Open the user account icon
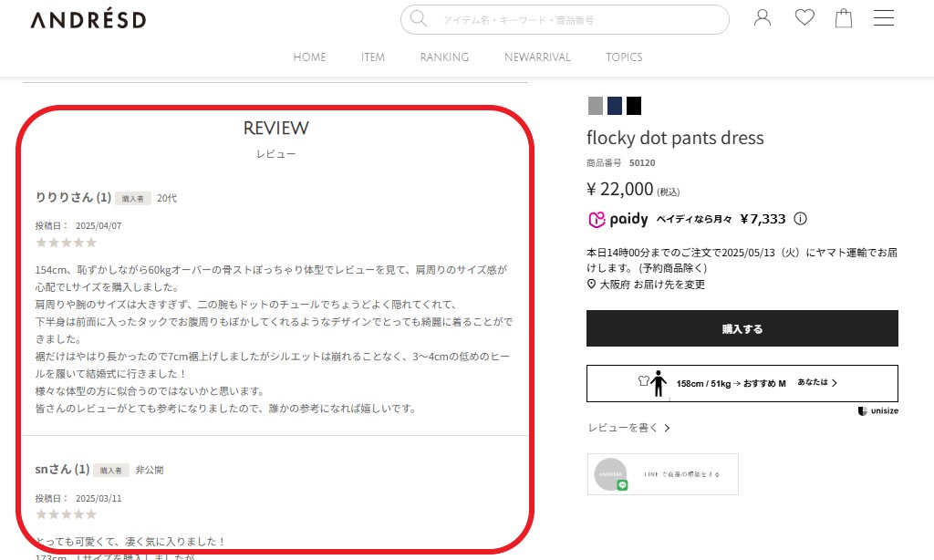The image size is (934, 560). pos(763,17)
